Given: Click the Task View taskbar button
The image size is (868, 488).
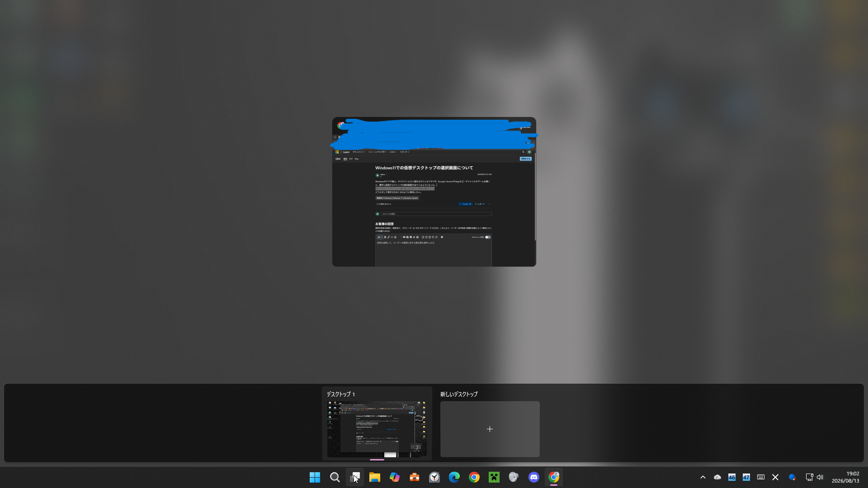Looking at the screenshot, I should (x=354, y=477).
